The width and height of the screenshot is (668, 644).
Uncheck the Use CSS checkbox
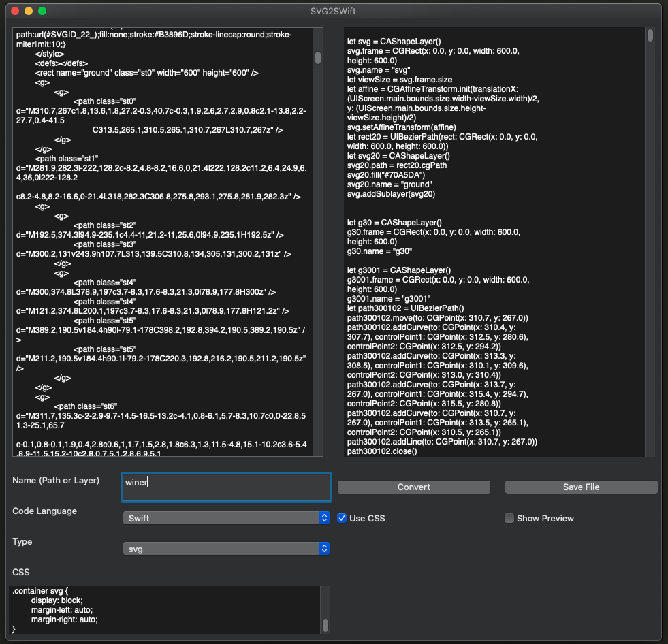(342, 518)
